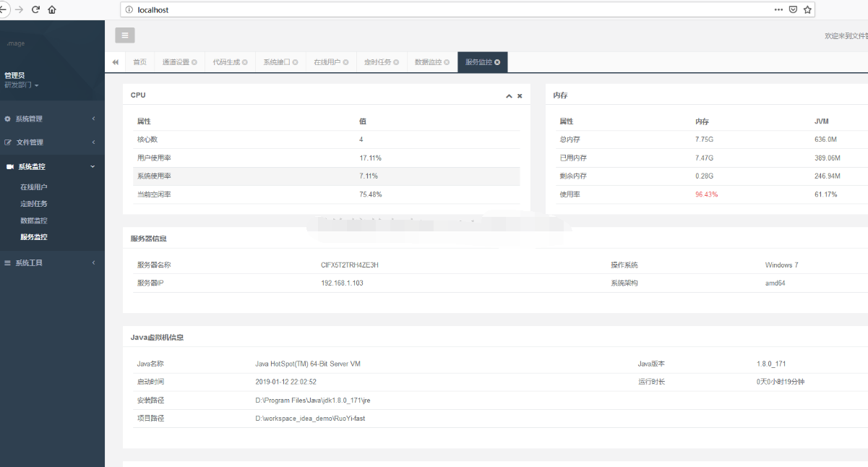Click the browser back arrow
This screenshot has width=868, height=467.
(2, 9)
